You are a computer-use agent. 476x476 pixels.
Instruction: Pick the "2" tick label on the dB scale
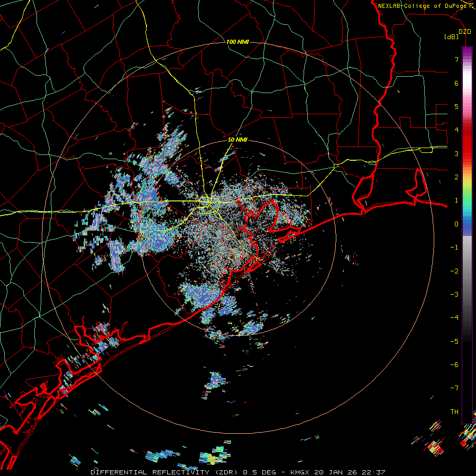coord(456,177)
